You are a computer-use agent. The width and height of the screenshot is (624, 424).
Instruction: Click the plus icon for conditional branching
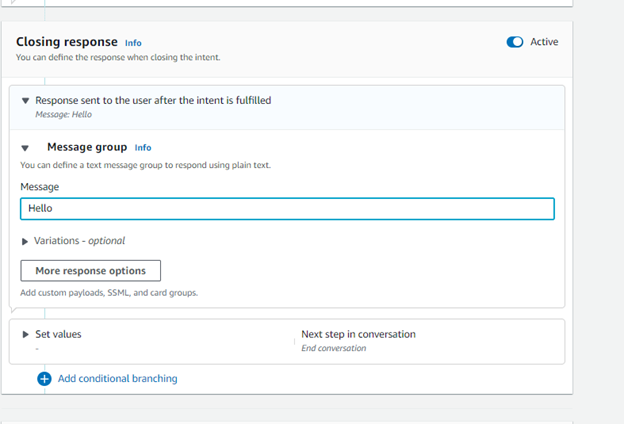44,379
